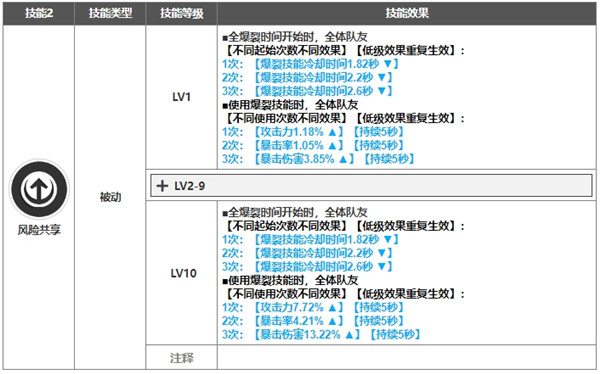Click the 风险共享 skill name label
600x374 pixels.
39,230
